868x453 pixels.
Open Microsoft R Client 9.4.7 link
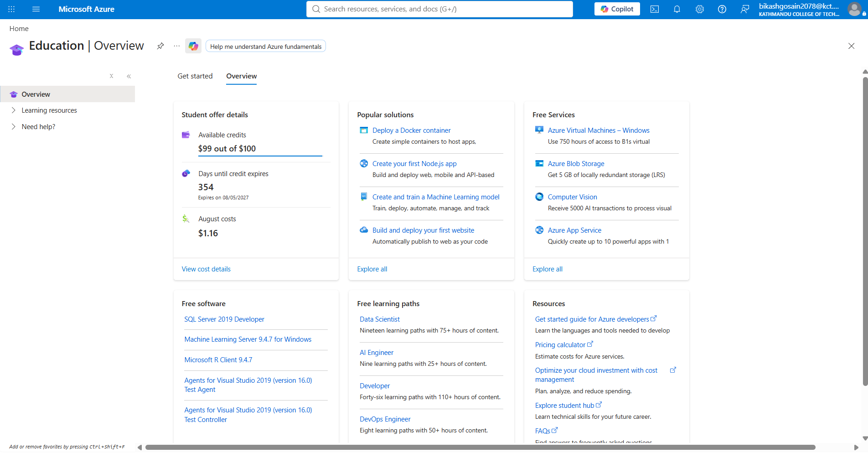[x=218, y=360]
